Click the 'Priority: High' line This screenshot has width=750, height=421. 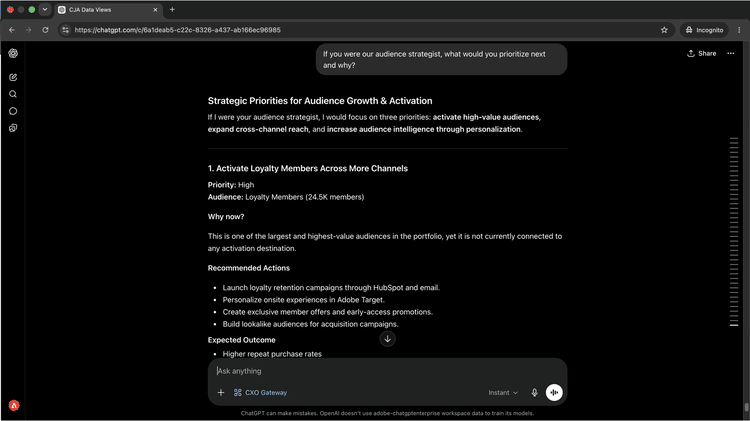[231, 185]
